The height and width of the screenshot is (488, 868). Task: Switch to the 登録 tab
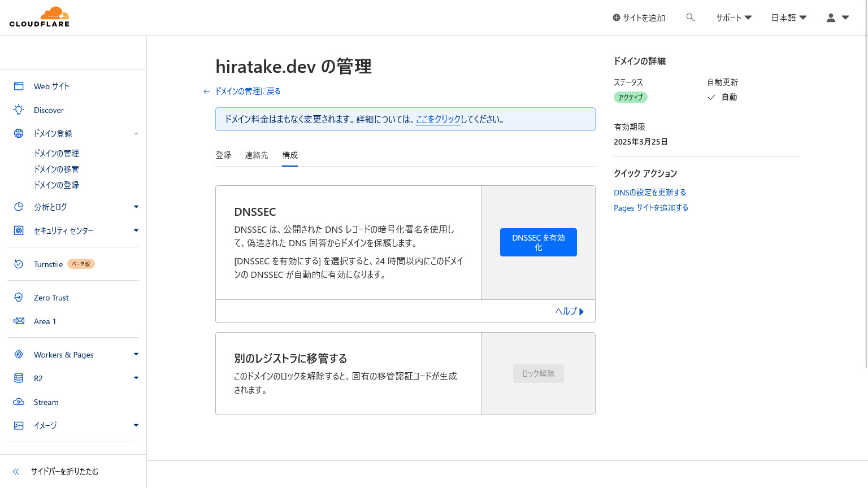click(x=223, y=155)
